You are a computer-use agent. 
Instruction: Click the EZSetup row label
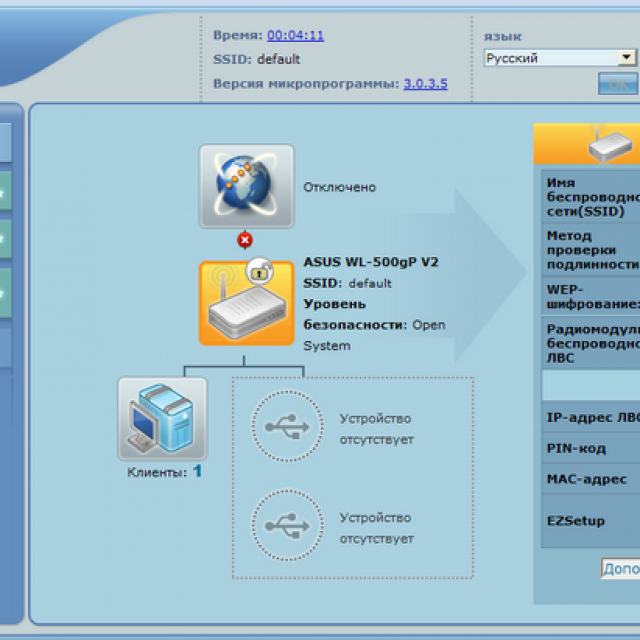click(576, 521)
